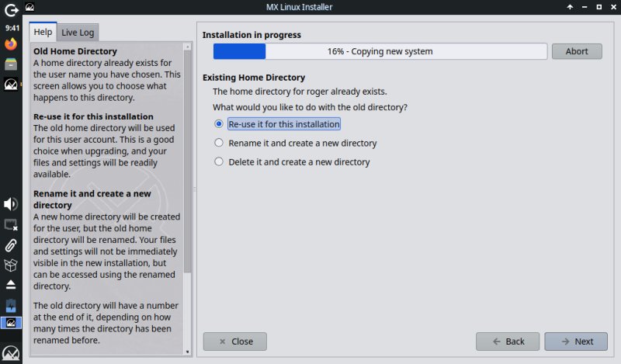This screenshot has width=621, height=364.
Task: Open Firefox from the side panel
Action: (x=11, y=45)
